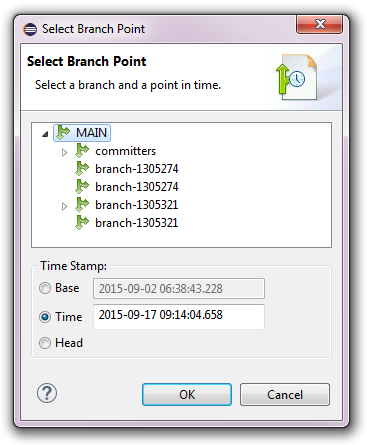Viewport: 367px width, 445px height.
Task: Click the first branch-1305274 icon
Action: (82, 168)
